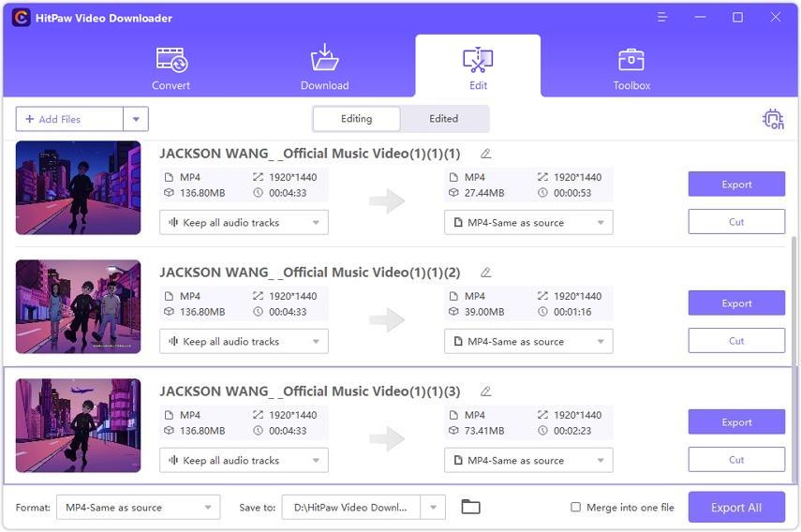Cut the Official Music Video(1)(1)(3) clip
The height and width of the screenshot is (532, 801).
coord(736,460)
